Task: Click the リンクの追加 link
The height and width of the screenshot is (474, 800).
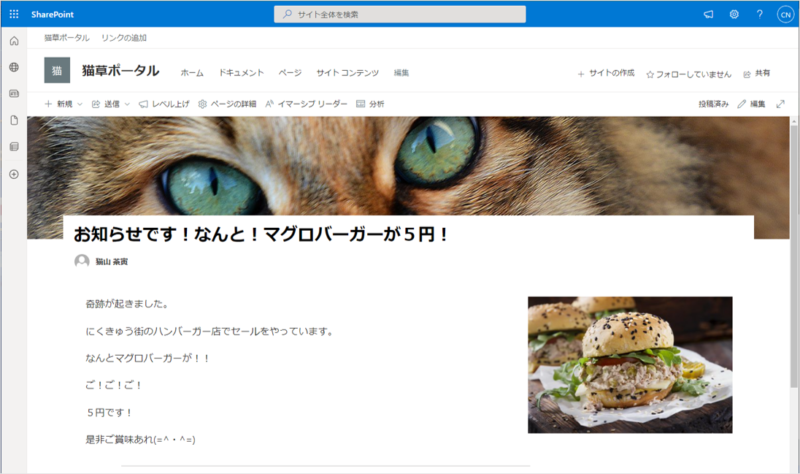Action: 124,38
